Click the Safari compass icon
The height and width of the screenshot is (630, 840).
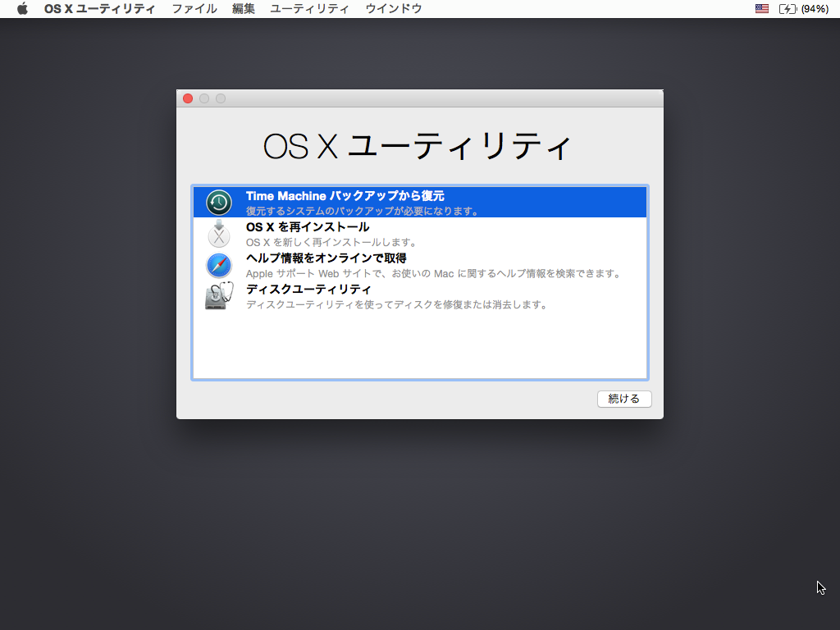point(218,265)
